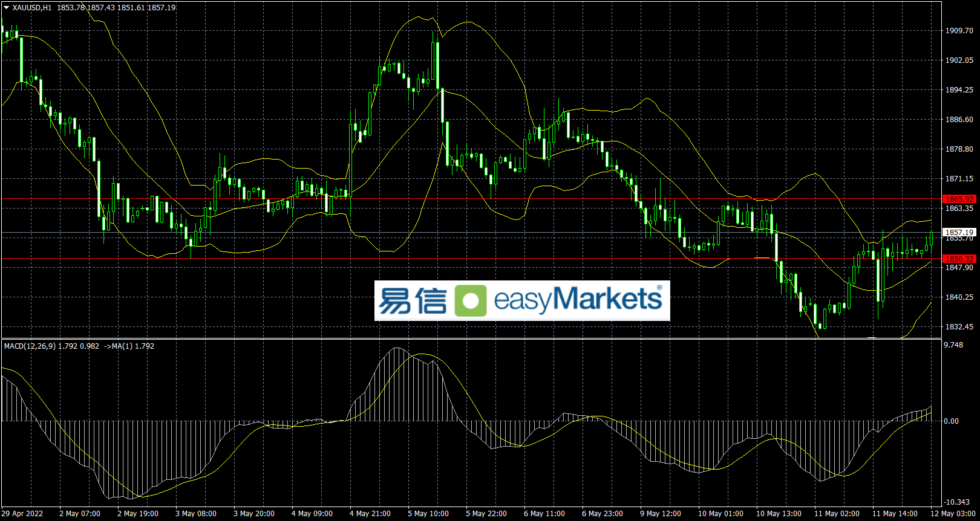Click the 1832.45 price axis label
980x521 pixels.
(959, 326)
